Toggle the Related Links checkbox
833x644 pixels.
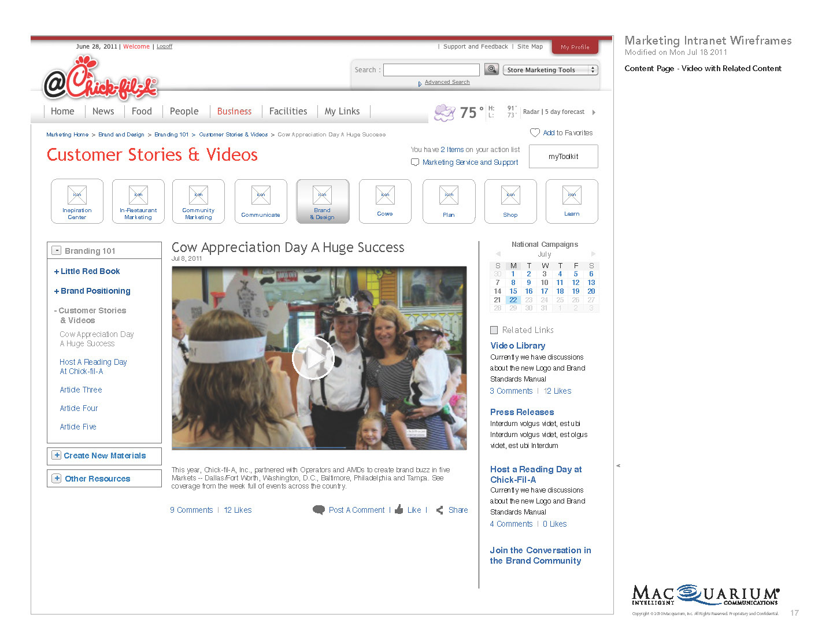tap(494, 330)
